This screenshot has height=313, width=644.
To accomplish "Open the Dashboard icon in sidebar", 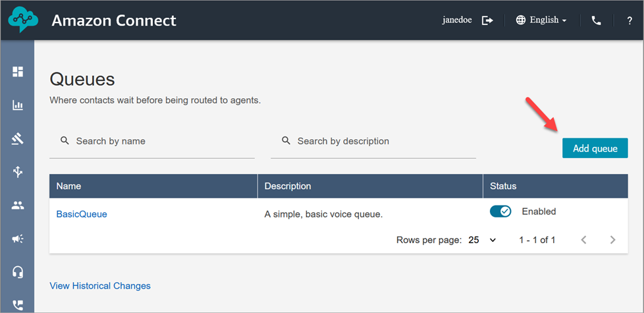I will coord(18,72).
